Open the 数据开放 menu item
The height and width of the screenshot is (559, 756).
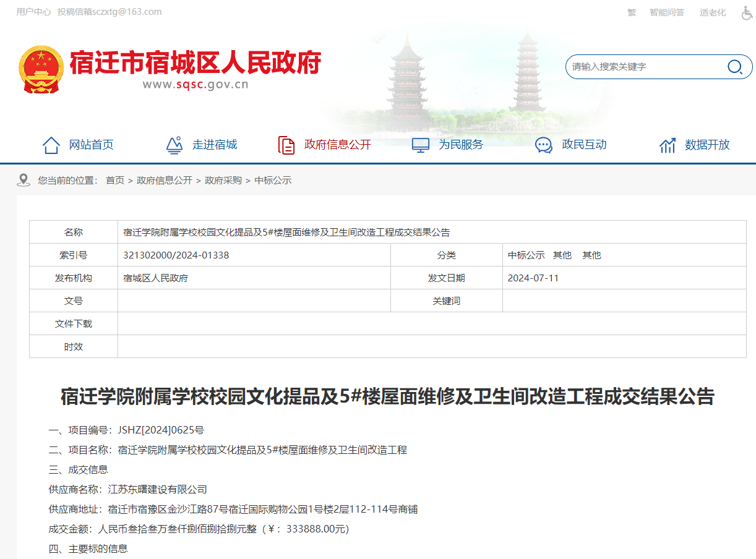click(x=707, y=145)
